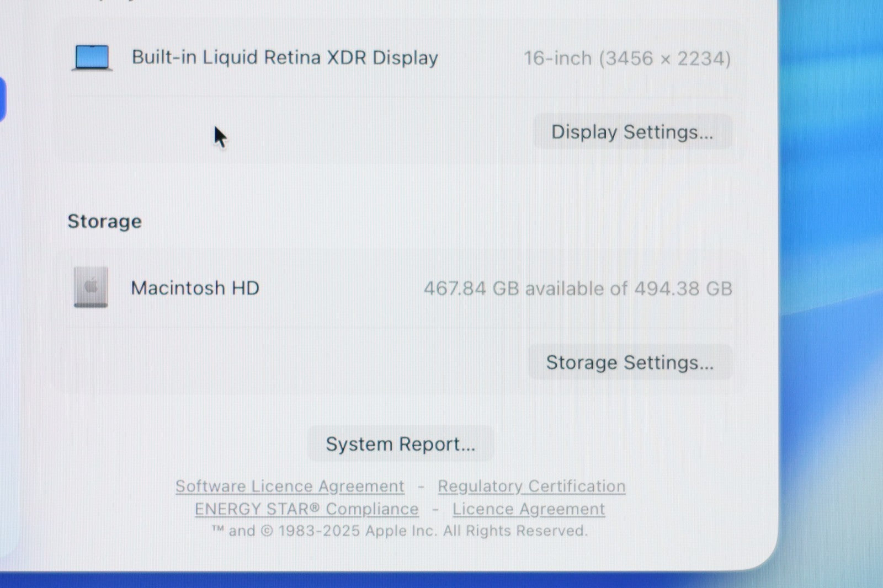This screenshot has width=883, height=588.
Task: Click the laptop display icon
Action: click(x=92, y=58)
